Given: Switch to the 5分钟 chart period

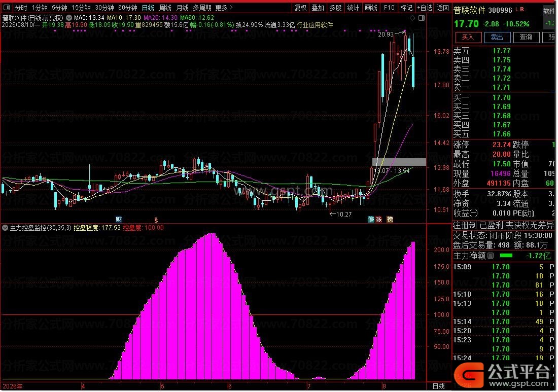Looking at the screenshot, I should click(x=59, y=8).
